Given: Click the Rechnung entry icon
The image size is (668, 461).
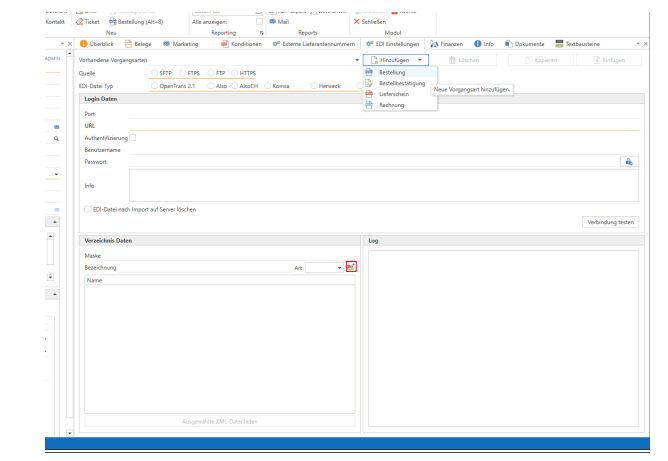Looking at the screenshot, I should [370, 104].
